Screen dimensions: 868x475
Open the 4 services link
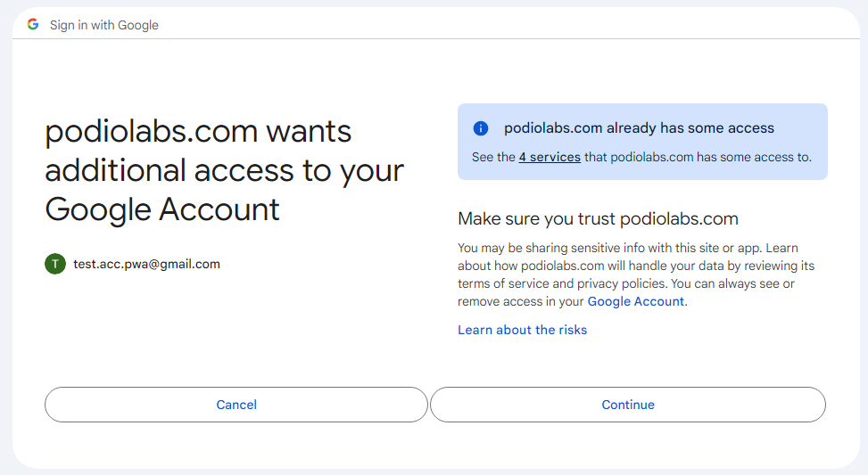(x=550, y=157)
